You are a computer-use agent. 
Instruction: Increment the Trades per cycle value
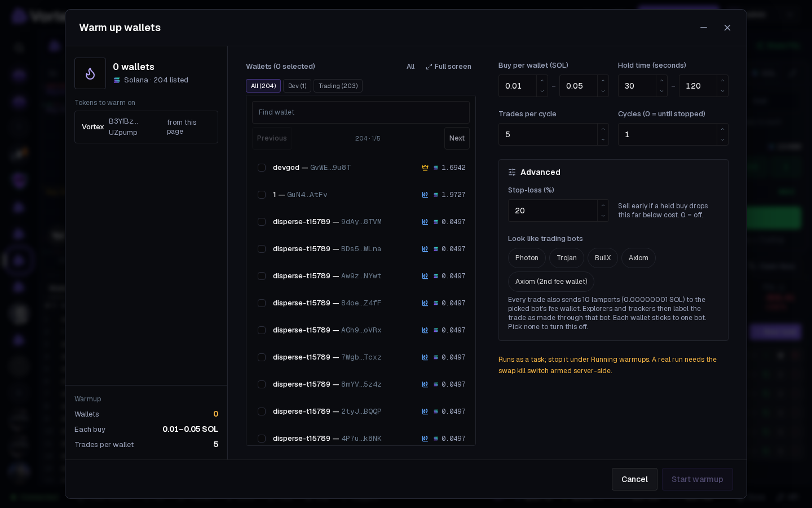pyautogui.click(x=603, y=129)
